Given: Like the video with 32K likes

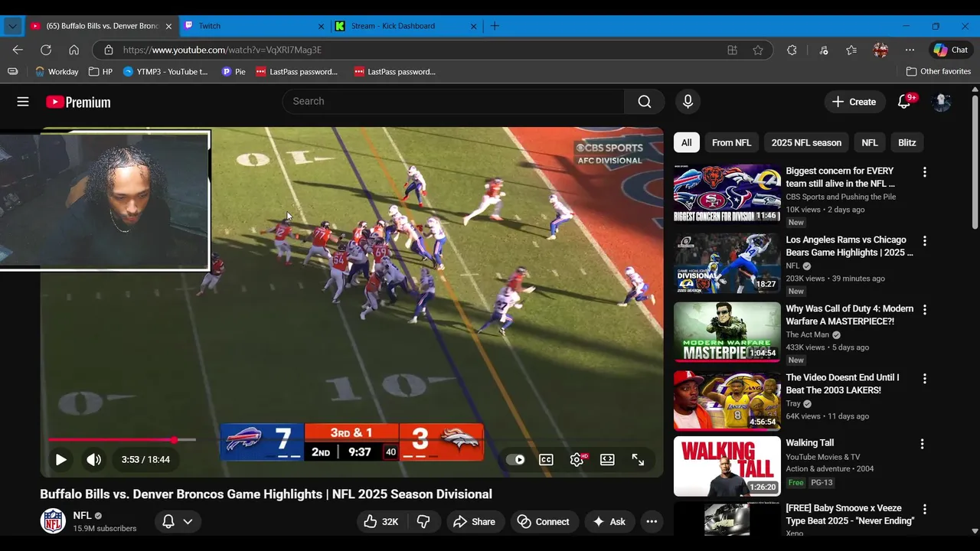Looking at the screenshot, I should pos(381,522).
